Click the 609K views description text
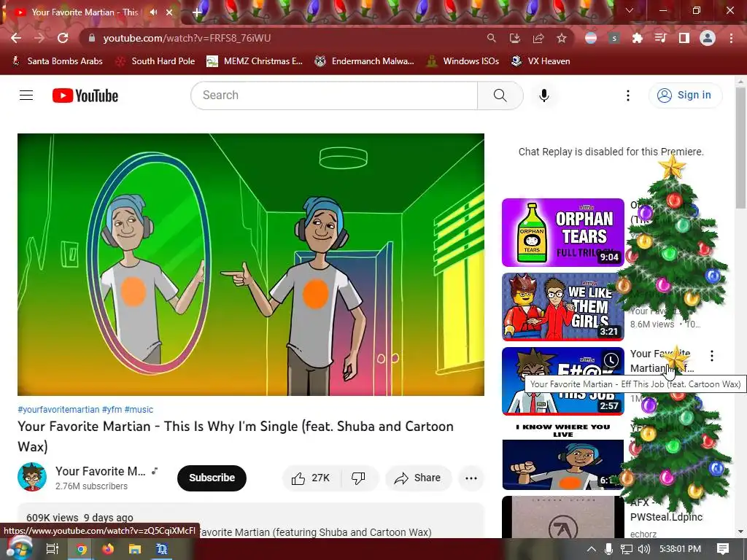The image size is (747, 560). 80,518
